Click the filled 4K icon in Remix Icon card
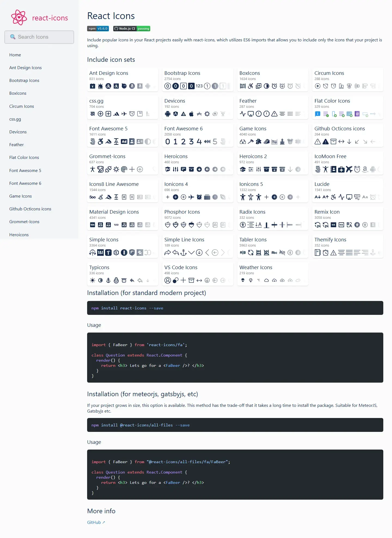 coord(333,225)
